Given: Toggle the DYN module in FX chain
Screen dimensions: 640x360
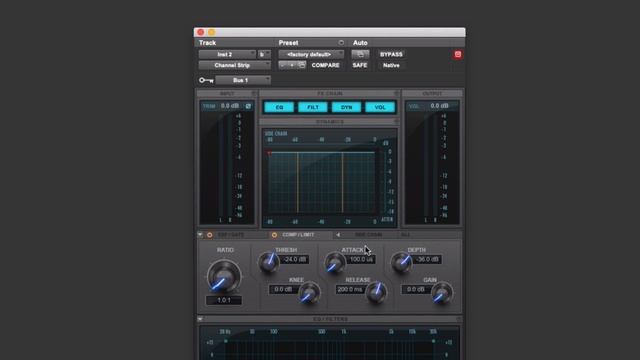Looking at the screenshot, I should pyautogui.click(x=347, y=107).
